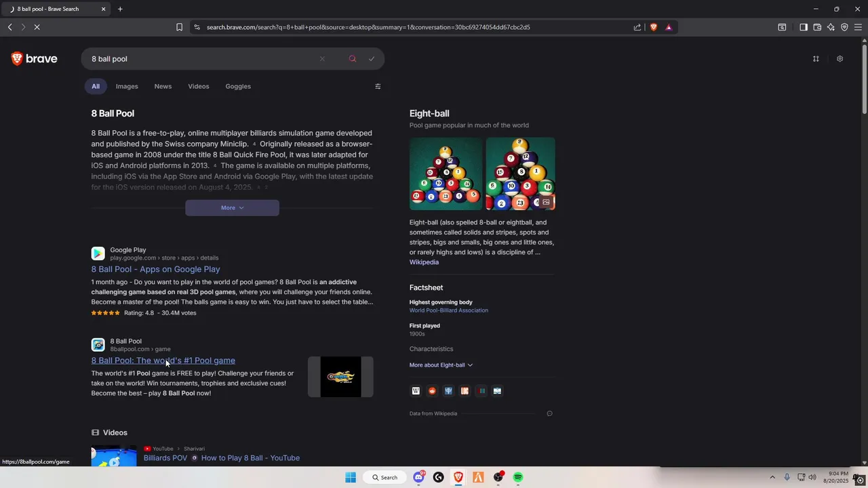Open Windows Start menu
The height and width of the screenshot is (488, 868).
pos(351,477)
